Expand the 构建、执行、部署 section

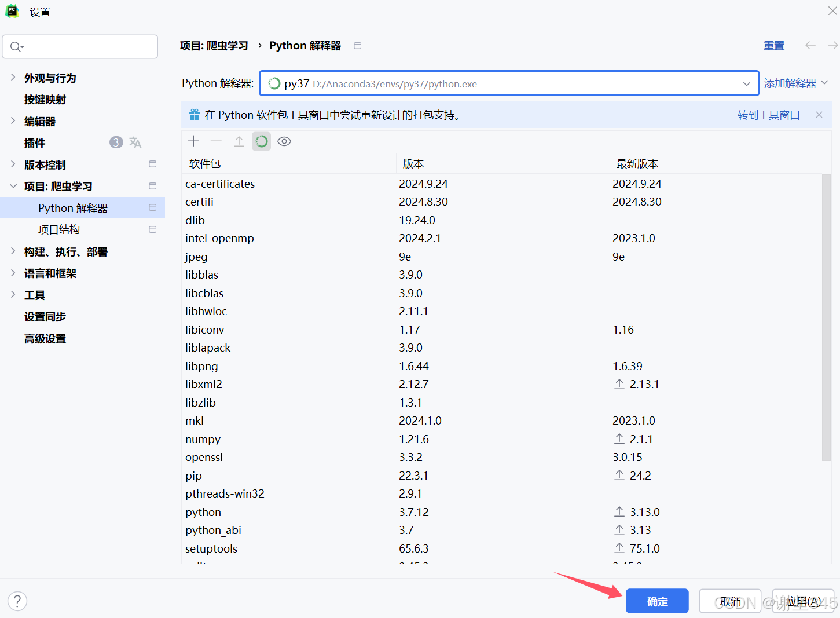[x=13, y=251]
